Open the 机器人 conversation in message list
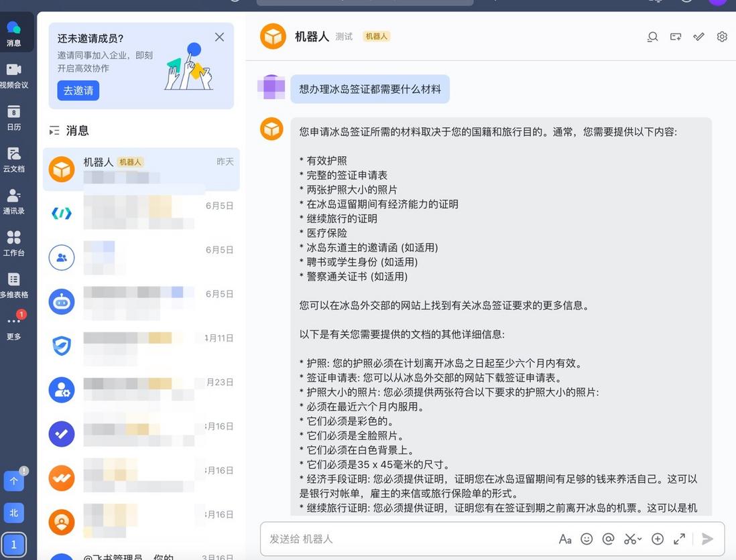The height and width of the screenshot is (560, 736). tap(141, 169)
